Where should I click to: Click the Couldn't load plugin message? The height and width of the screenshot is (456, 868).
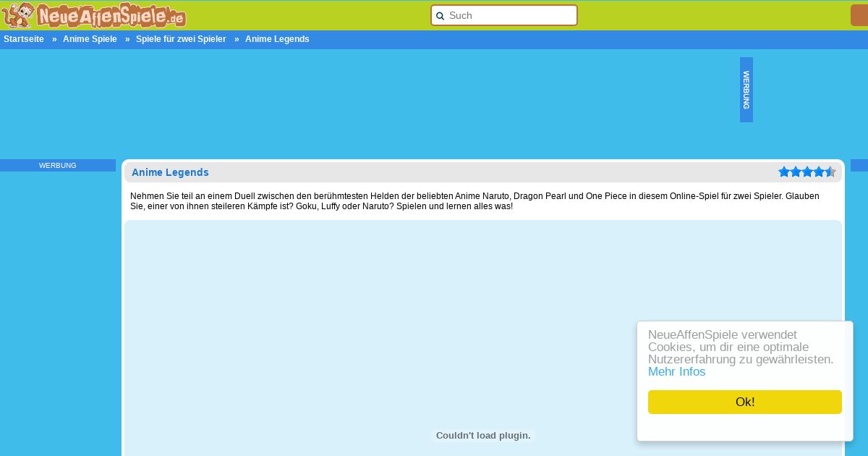click(483, 436)
